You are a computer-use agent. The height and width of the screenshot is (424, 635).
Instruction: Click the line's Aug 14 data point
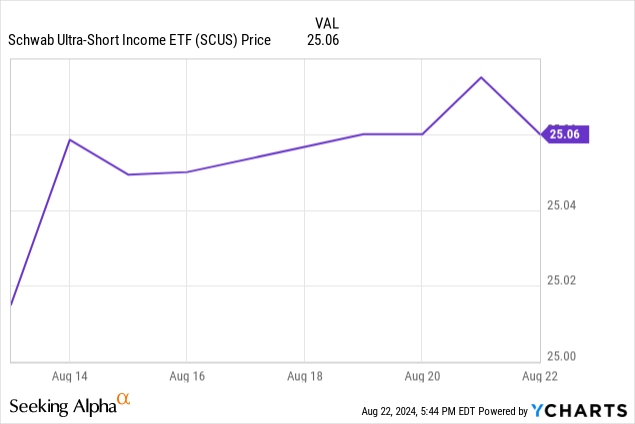[x=69, y=139]
